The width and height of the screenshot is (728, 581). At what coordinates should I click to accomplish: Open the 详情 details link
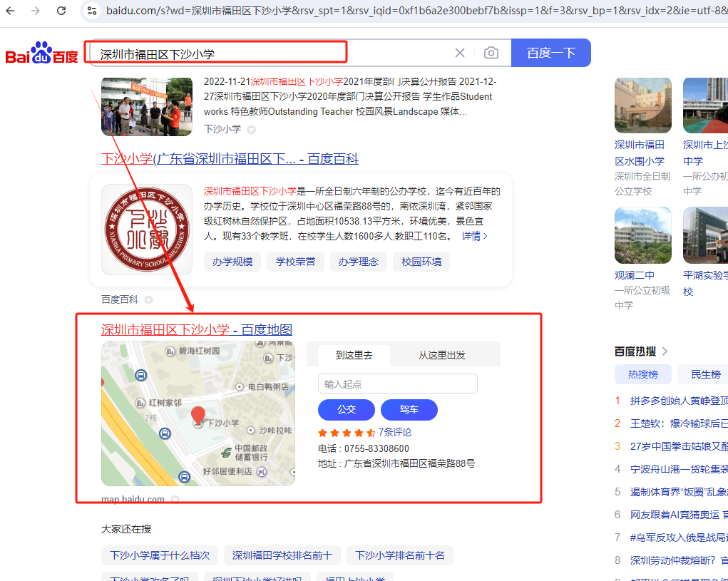474,236
